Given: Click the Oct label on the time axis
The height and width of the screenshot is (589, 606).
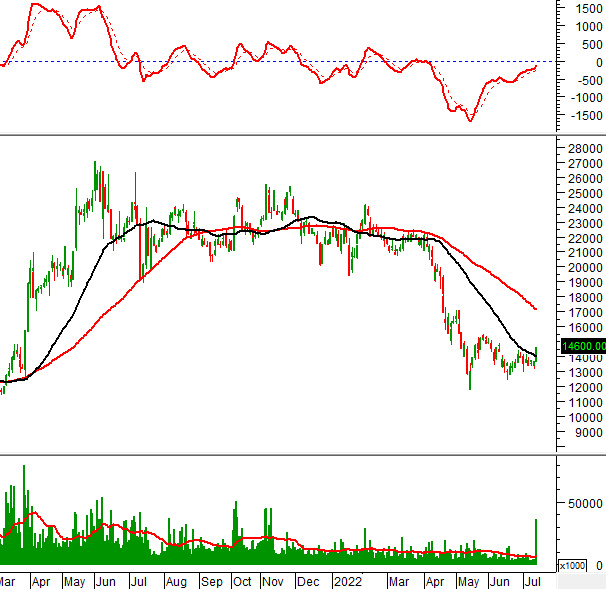Looking at the screenshot, I should coord(242,580).
